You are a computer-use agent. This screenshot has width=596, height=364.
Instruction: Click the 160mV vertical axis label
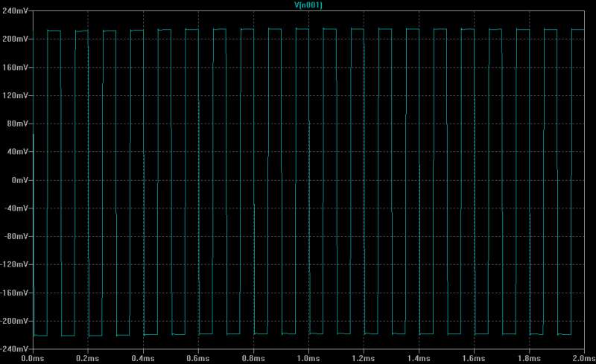click(x=15, y=67)
